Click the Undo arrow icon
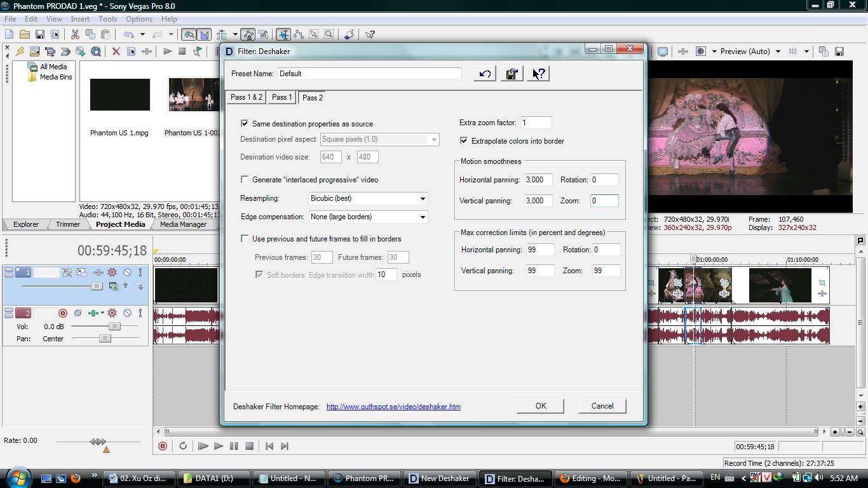 point(128,34)
